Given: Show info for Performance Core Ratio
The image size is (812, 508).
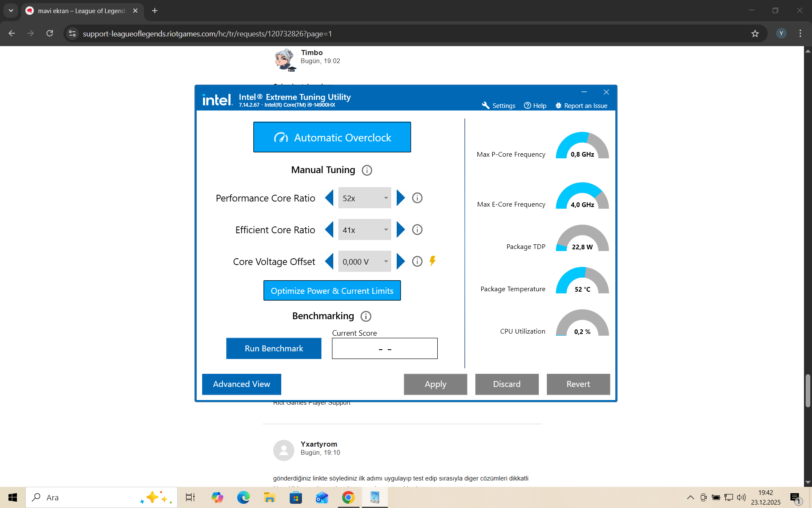Looking at the screenshot, I should (417, 198).
